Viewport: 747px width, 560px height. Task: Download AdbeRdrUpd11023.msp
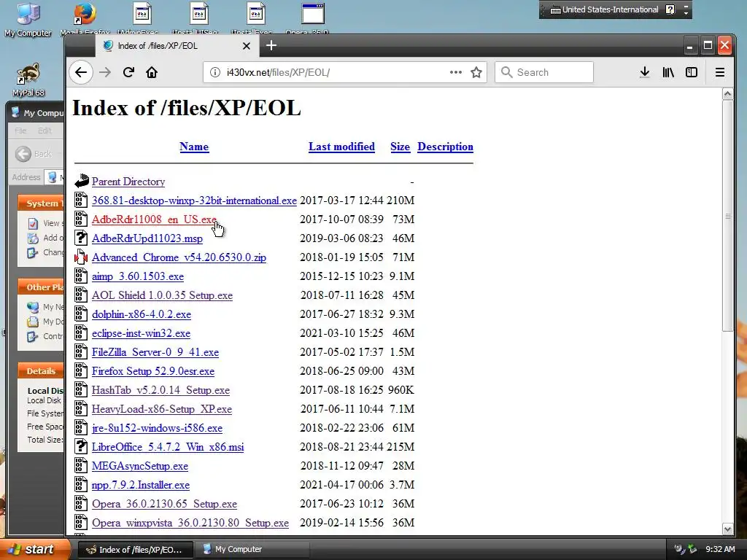coord(147,238)
